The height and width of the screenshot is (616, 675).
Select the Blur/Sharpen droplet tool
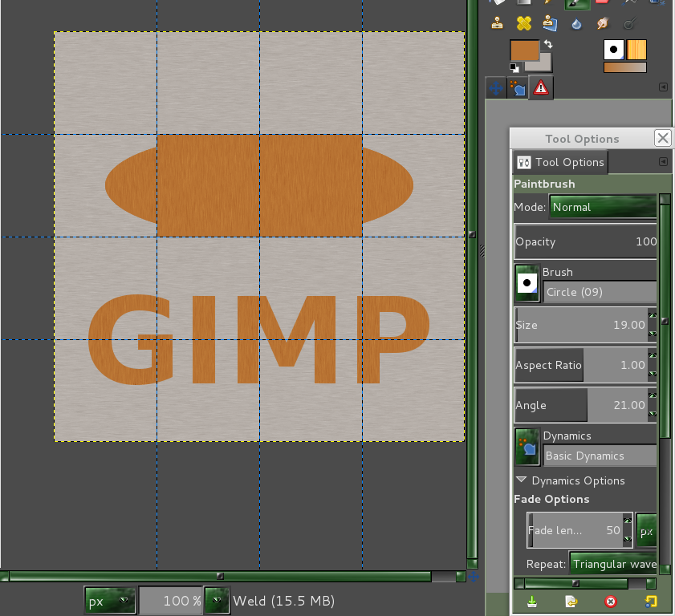click(x=576, y=23)
